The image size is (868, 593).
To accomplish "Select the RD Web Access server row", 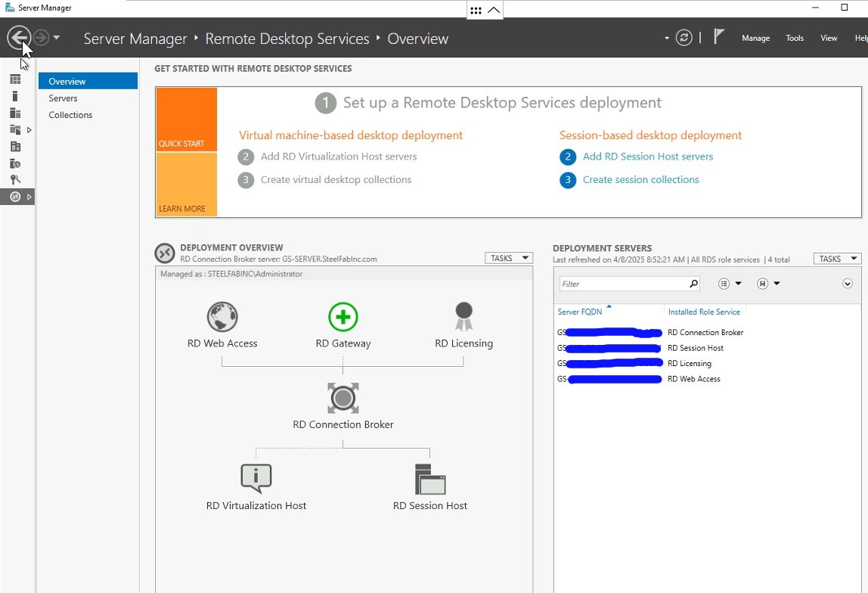I will [x=708, y=379].
